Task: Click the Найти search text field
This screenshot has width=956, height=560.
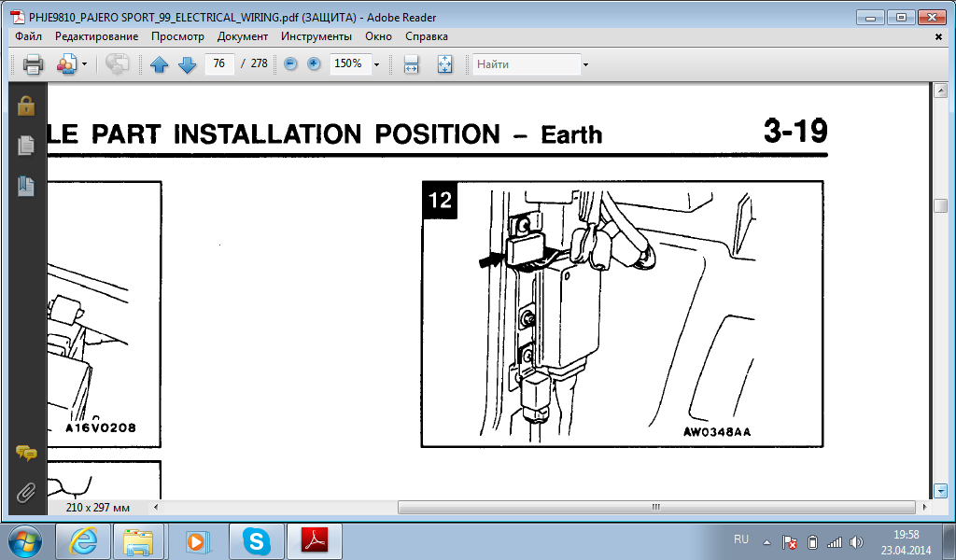Action: (x=526, y=64)
